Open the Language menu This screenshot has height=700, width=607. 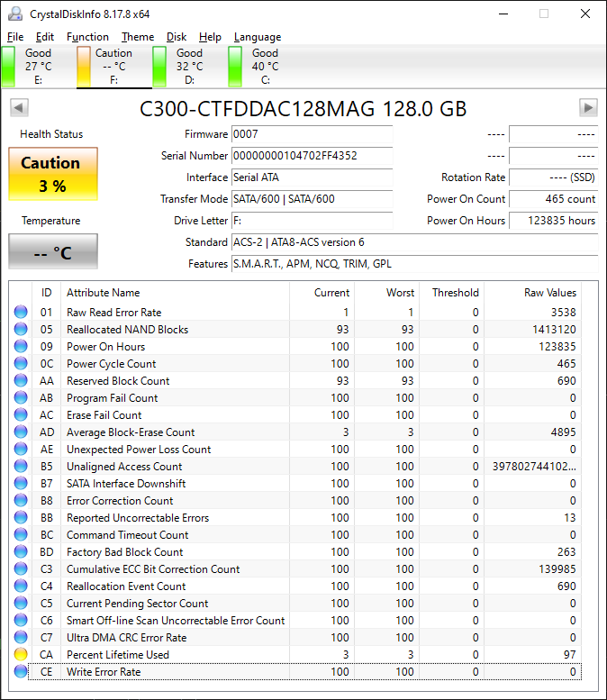pyautogui.click(x=258, y=37)
